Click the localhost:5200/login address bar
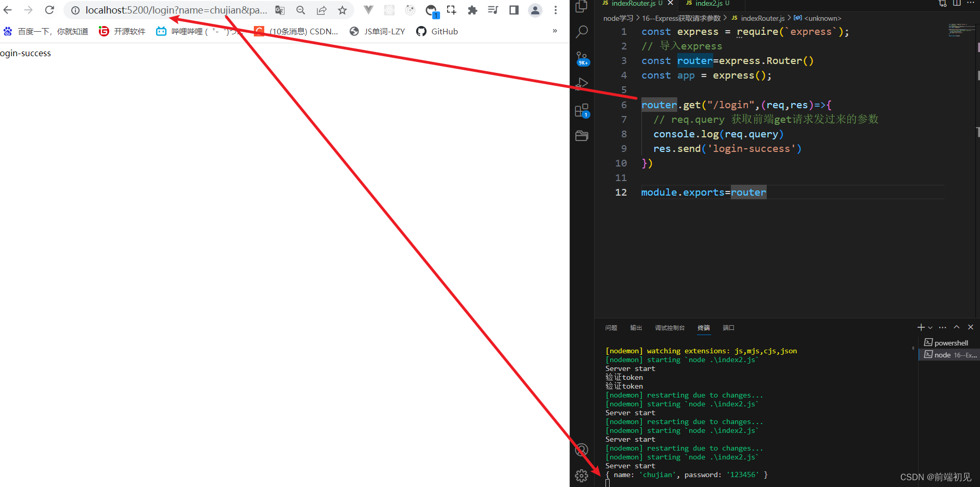 click(x=176, y=10)
